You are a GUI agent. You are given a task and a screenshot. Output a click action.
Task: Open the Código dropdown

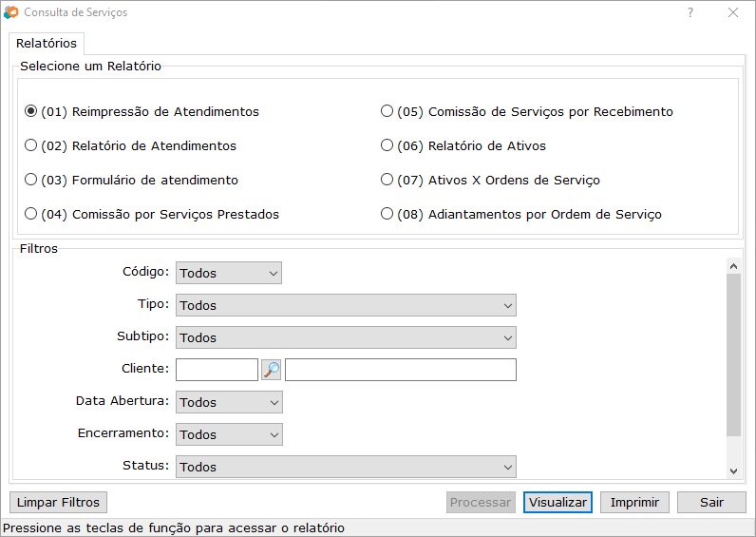[x=229, y=273]
